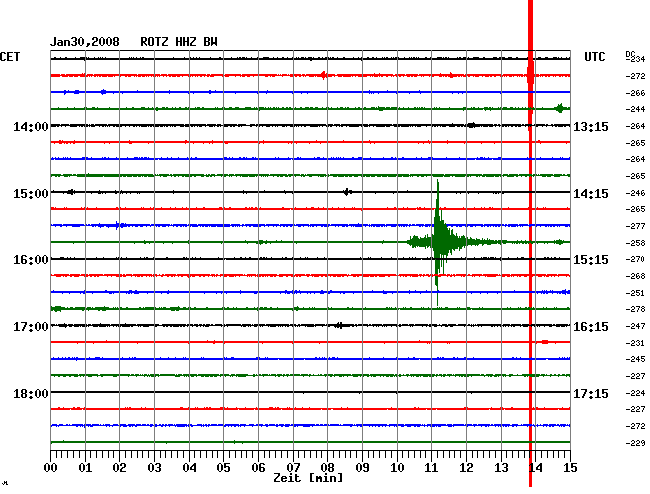Viewport: 650px width, 494px height.
Task: Select minute tick label 01
Action: [85, 468]
